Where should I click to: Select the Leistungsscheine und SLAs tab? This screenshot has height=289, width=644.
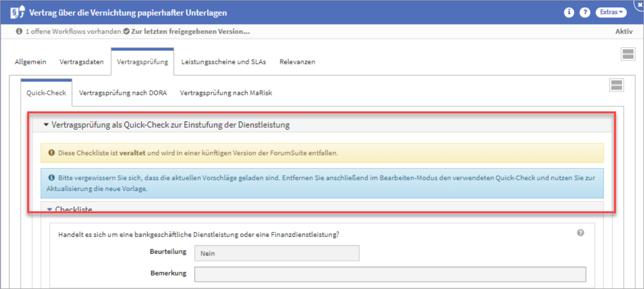tap(223, 62)
